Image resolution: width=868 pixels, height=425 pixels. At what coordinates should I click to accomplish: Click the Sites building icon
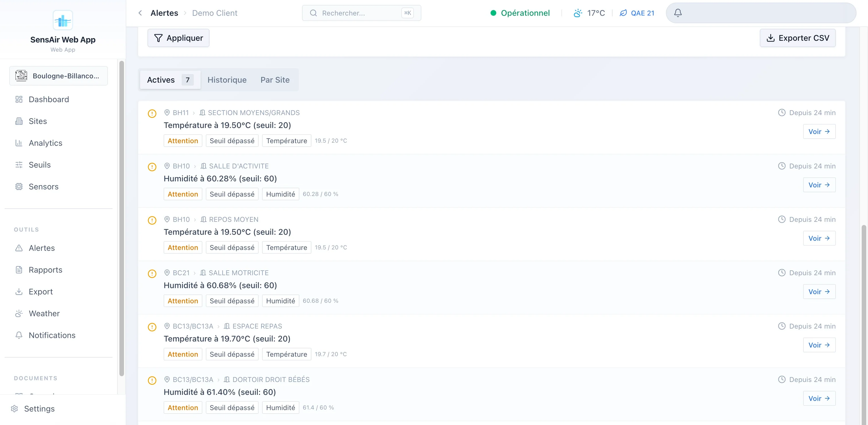[19, 121]
